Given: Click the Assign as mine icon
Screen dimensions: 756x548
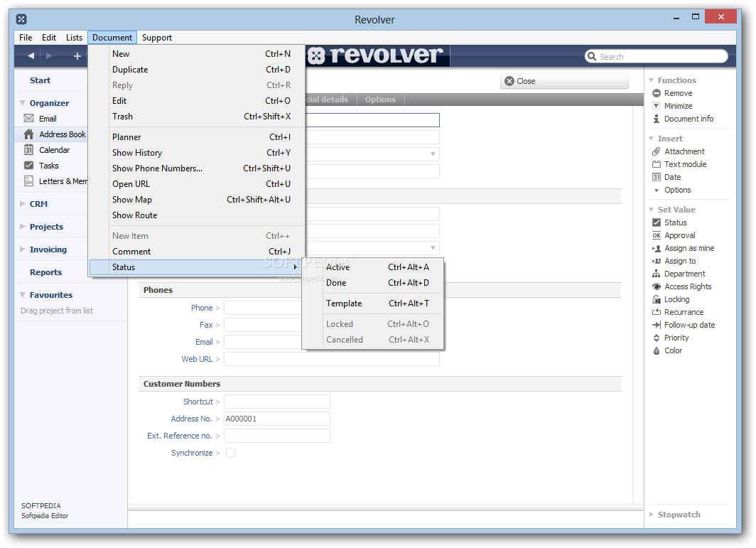Looking at the screenshot, I should coord(657,248).
